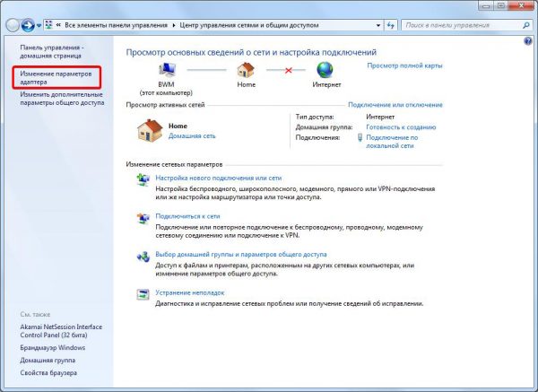Click icon beside 'Настройка нового подключения или сети'
538x392 pixels.
click(x=143, y=179)
